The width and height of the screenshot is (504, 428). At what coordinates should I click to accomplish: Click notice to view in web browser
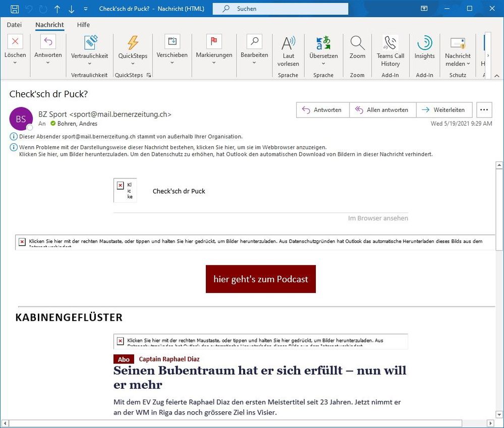point(173,147)
